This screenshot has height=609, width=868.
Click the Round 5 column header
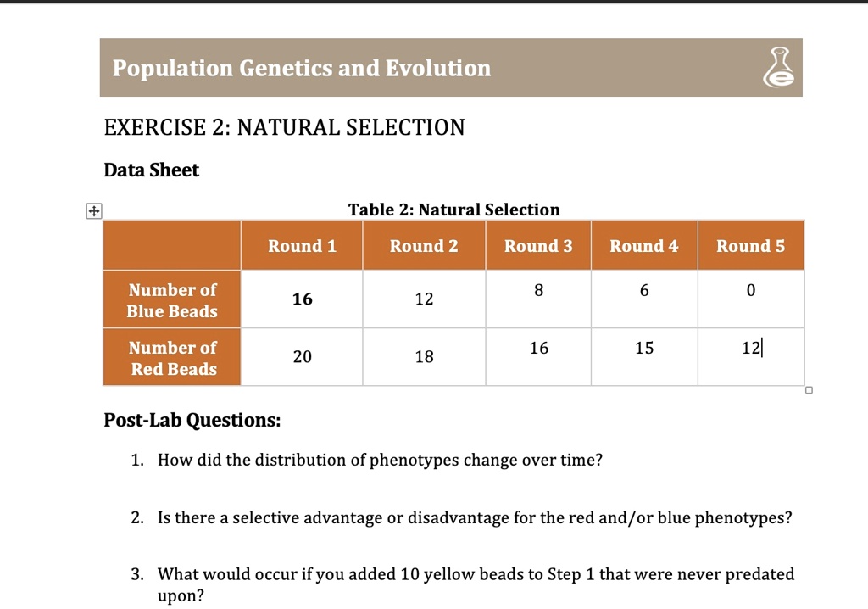750,246
